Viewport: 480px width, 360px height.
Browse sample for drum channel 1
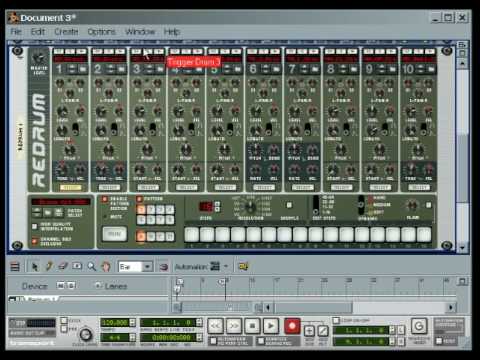tap(82, 69)
